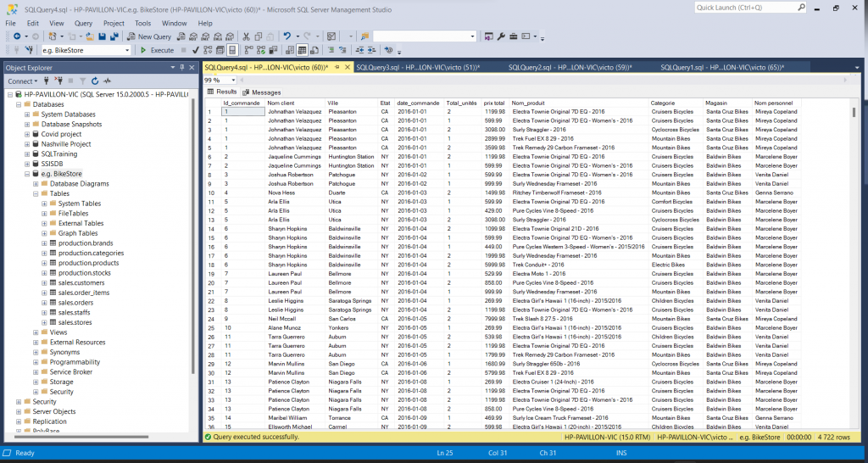The image size is (868, 463).
Task: Click Activity Monitor icon in Object Explorer
Action: pos(107,81)
